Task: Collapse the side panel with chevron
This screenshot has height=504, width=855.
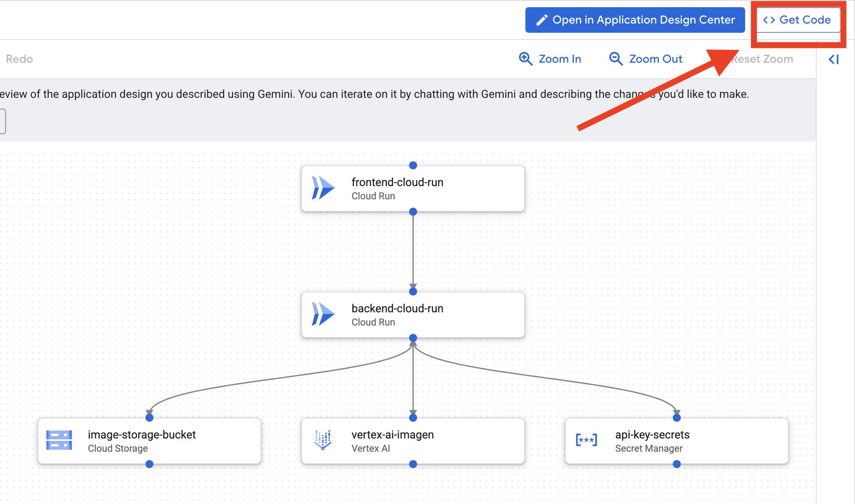Action: tap(833, 60)
